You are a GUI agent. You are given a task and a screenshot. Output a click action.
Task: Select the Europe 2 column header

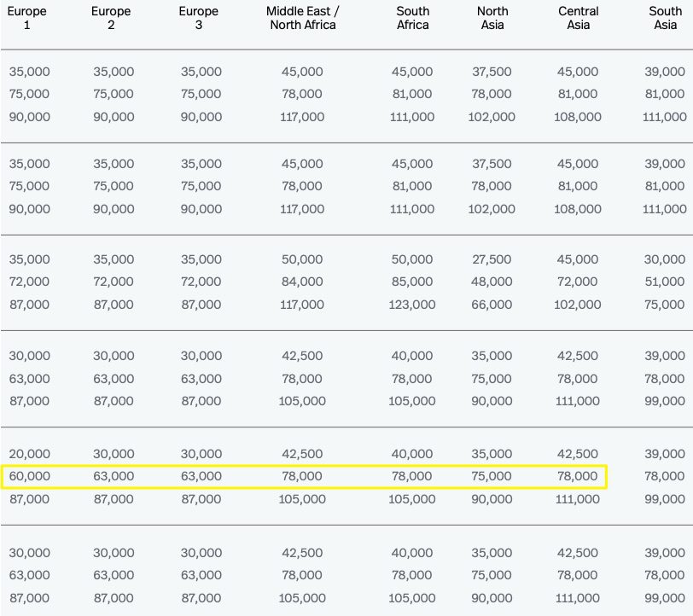pyautogui.click(x=111, y=18)
